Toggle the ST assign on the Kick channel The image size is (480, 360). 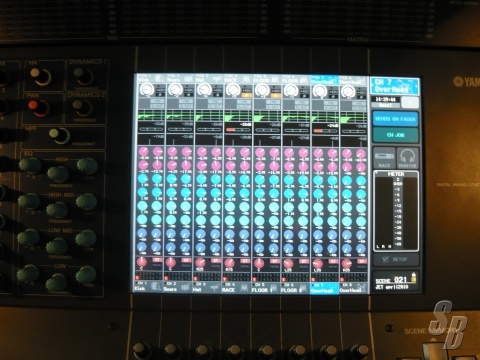tap(157, 260)
